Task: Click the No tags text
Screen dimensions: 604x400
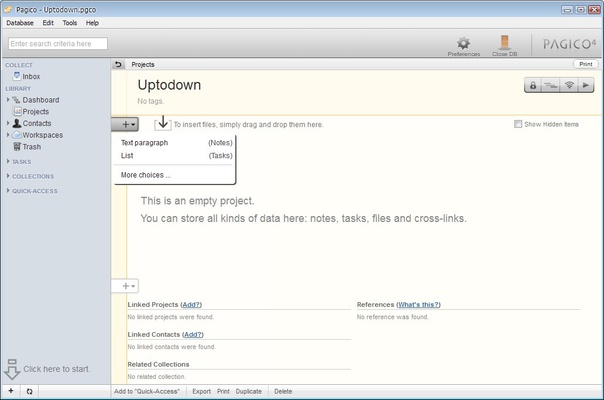Action: (x=151, y=101)
